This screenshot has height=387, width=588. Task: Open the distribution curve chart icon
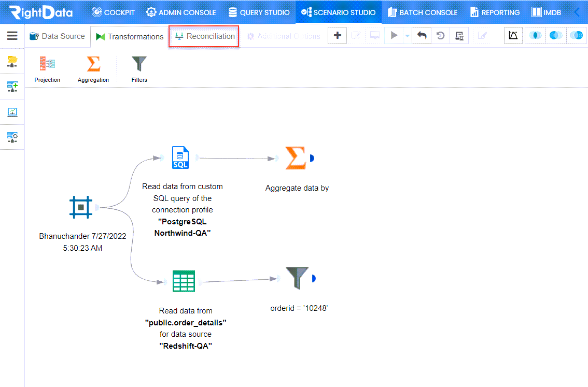pos(513,36)
